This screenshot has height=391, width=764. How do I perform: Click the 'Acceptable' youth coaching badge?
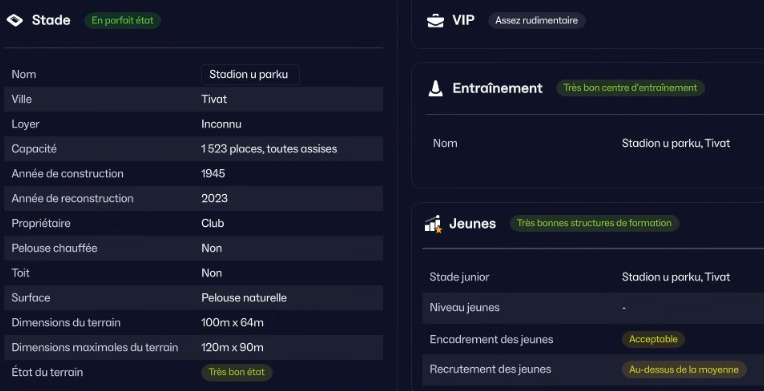(x=653, y=339)
